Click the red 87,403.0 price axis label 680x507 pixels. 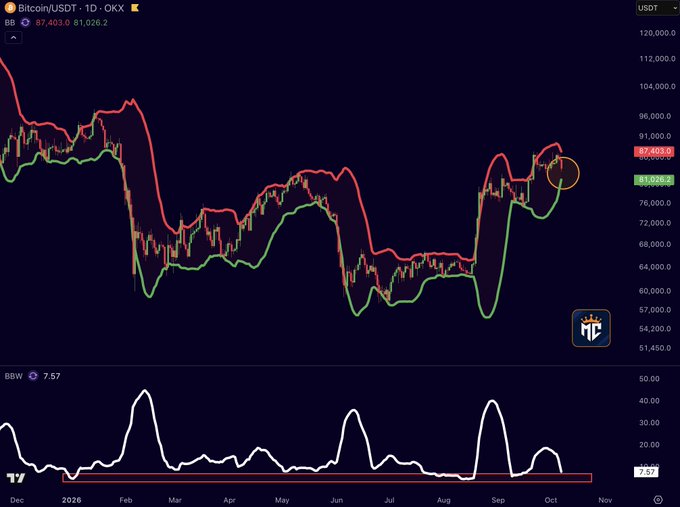(x=654, y=151)
